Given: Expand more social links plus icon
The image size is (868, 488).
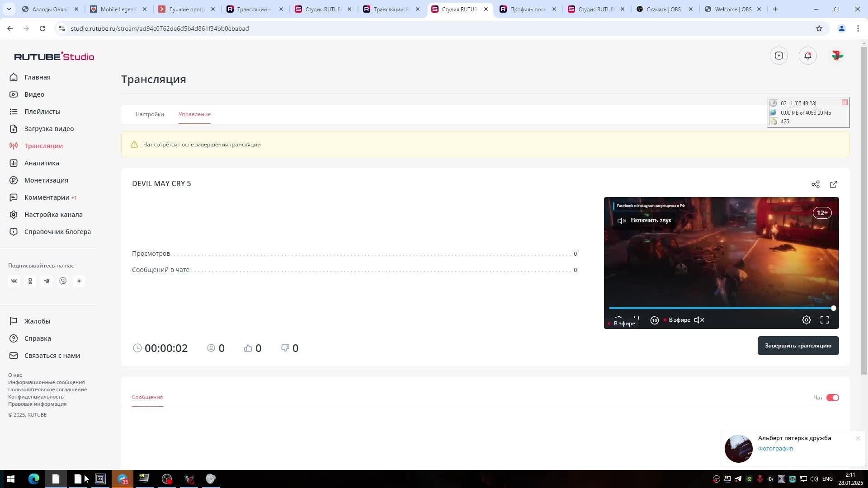Looking at the screenshot, I should coord(79,281).
